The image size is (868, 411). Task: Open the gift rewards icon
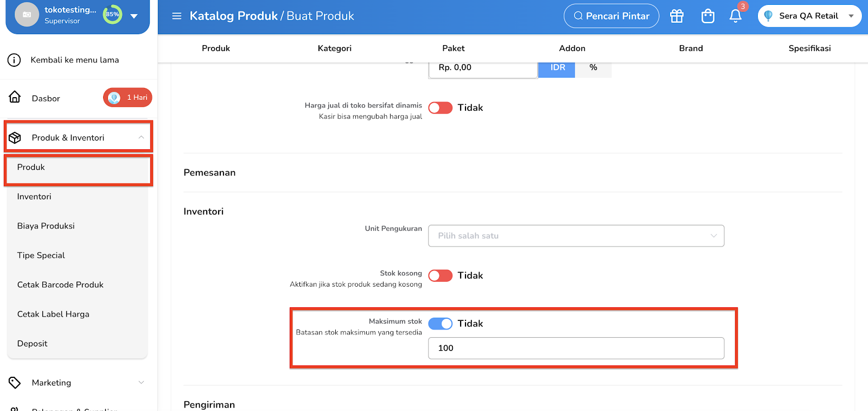tap(676, 16)
